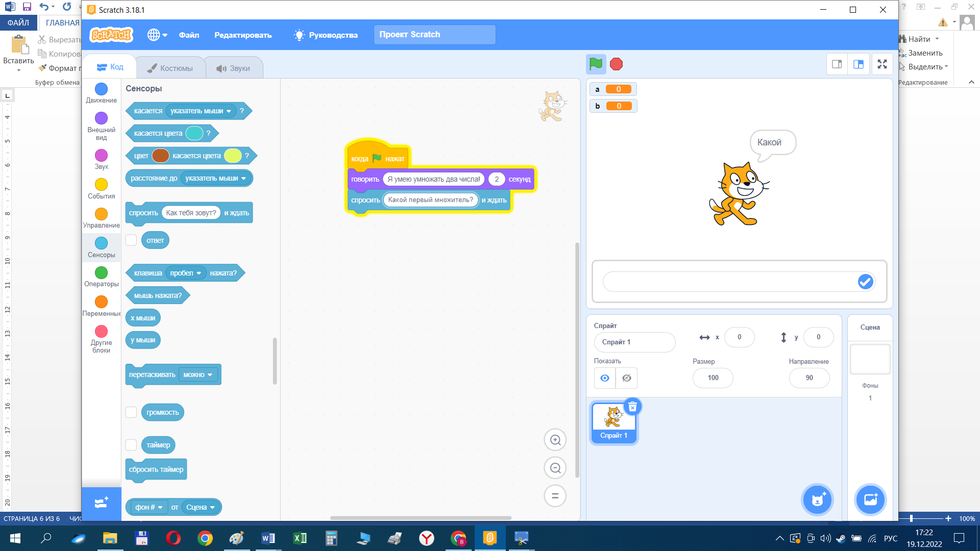
Task: Select the Переменные block category
Action: 101,306
